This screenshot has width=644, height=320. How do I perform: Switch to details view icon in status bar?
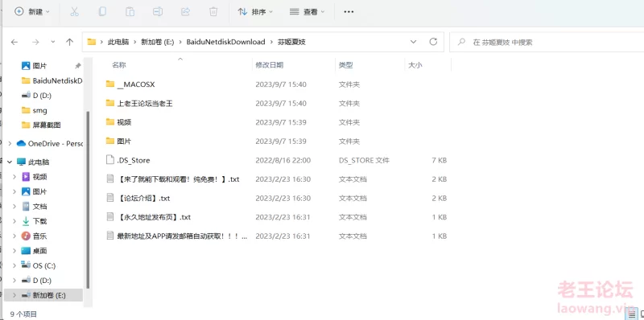click(x=632, y=314)
